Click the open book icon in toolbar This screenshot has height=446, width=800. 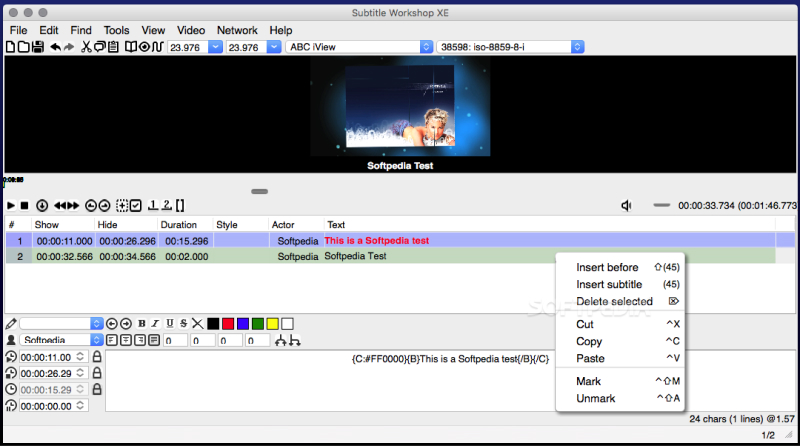[x=131, y=47]
